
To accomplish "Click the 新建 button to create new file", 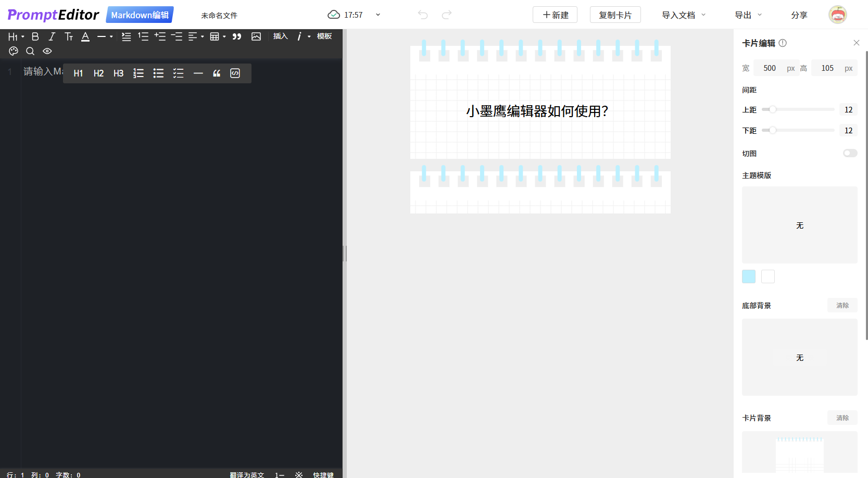I will click(555, 15).
